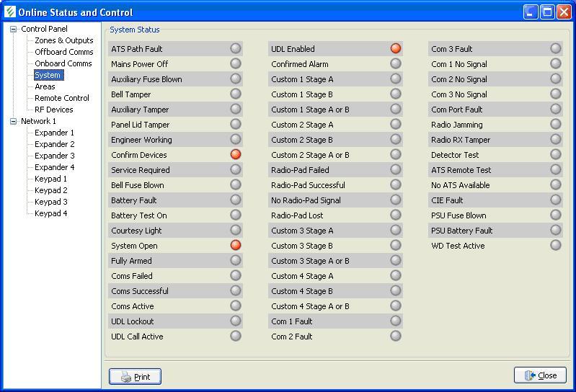Click the Confirm Devices red status light

click(235, 154)
